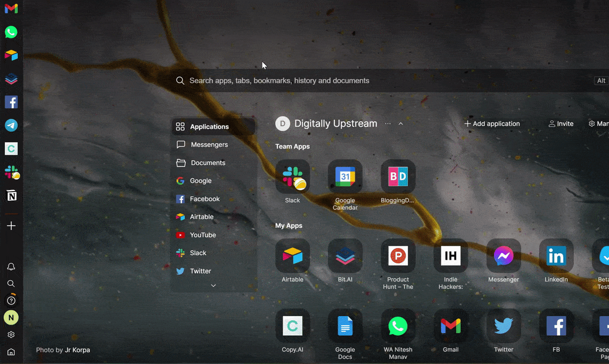Open Notion from the left sidebar

(x=11, y=195)
